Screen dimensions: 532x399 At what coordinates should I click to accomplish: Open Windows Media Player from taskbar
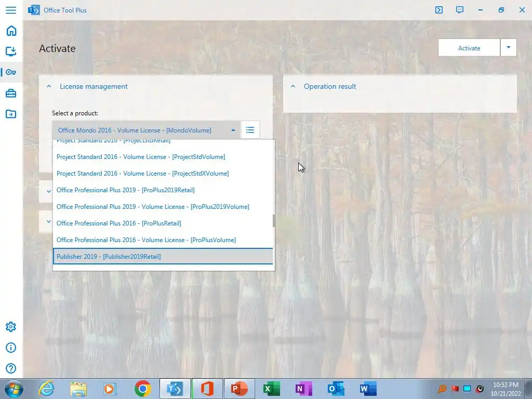pyautogui.click(x=110, y=389)
